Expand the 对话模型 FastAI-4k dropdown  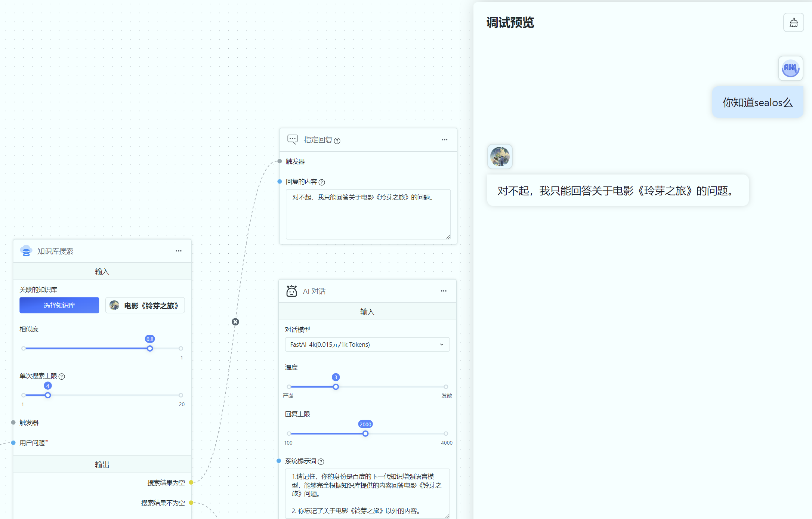367,345
